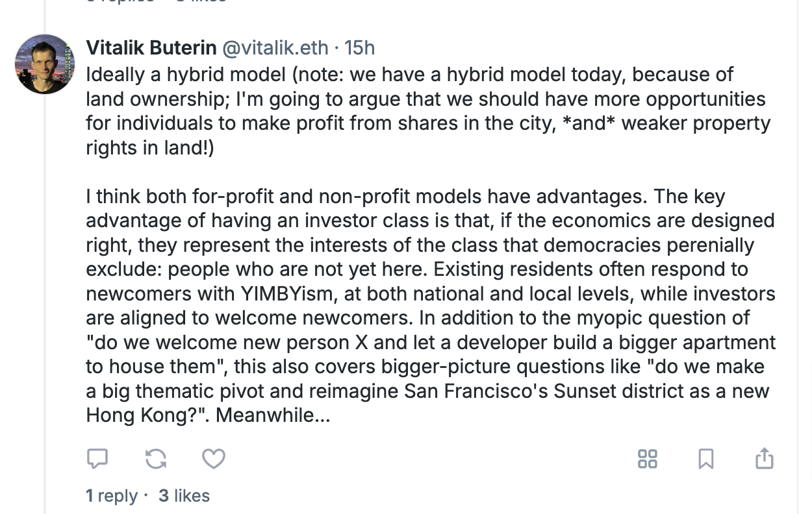Screen dimensions: 812x514
Task: Open the reply composer via speech bubble icon
Action: click(x=97, y=459)
